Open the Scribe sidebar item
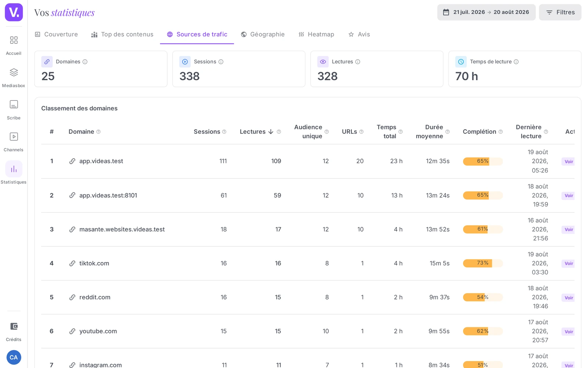This screenshot has height=368, width=588. pos(14,110)
